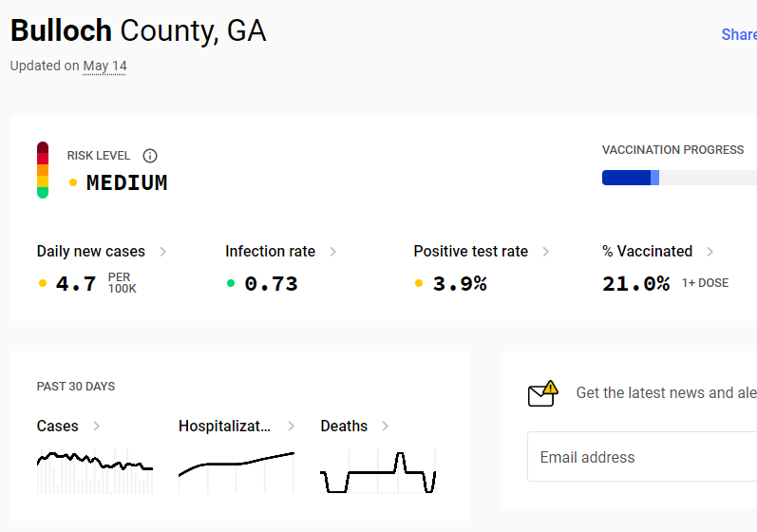
Task: Select the Infection rate 0.73 value
Action: [x=271, y=283]
